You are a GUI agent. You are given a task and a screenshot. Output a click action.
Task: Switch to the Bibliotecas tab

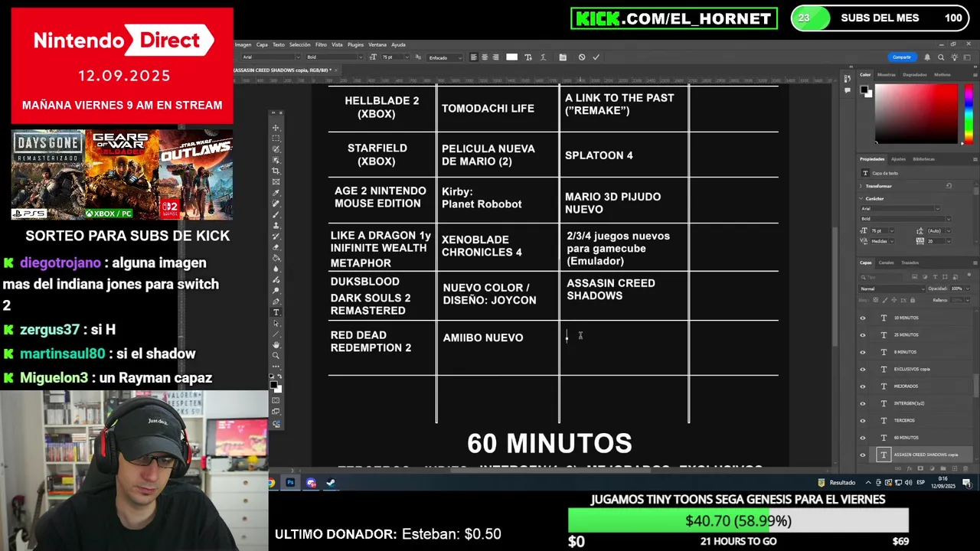(923, 159)
